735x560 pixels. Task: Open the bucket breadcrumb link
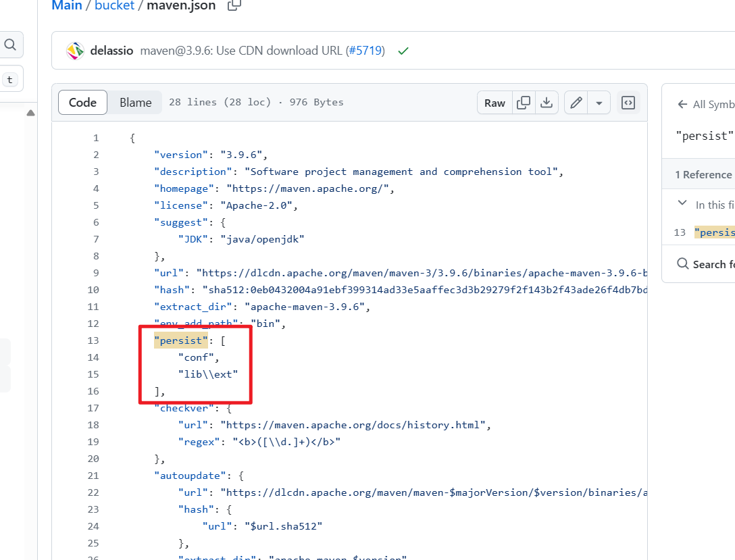(x=114, y=5)
